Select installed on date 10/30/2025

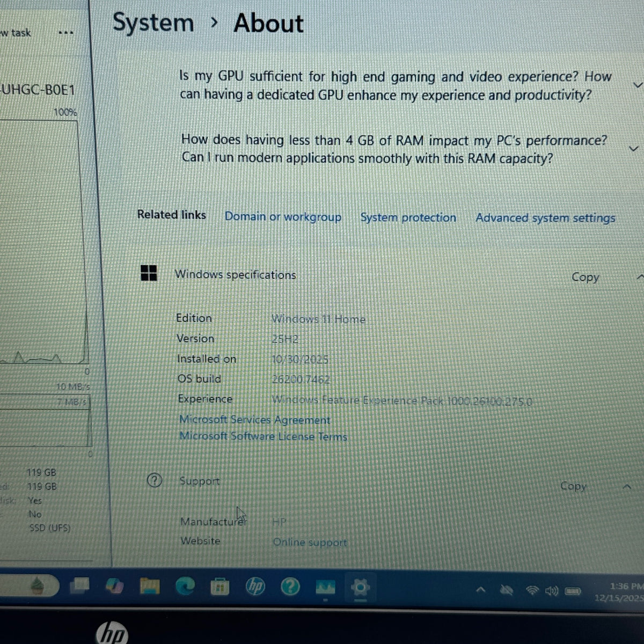coord(300,359)
